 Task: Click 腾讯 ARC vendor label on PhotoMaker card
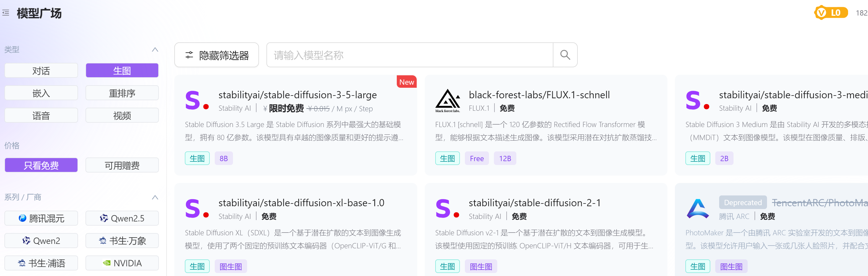click(x=734, y=216)
